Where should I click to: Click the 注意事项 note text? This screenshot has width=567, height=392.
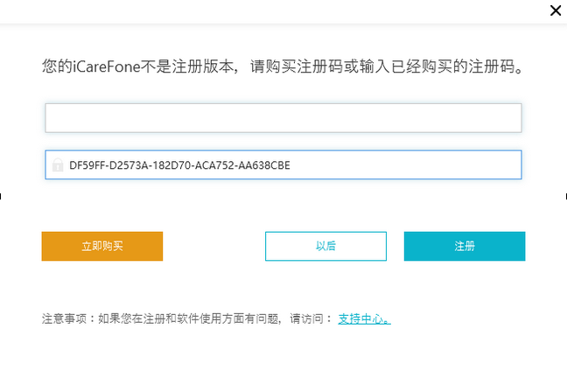175,318
